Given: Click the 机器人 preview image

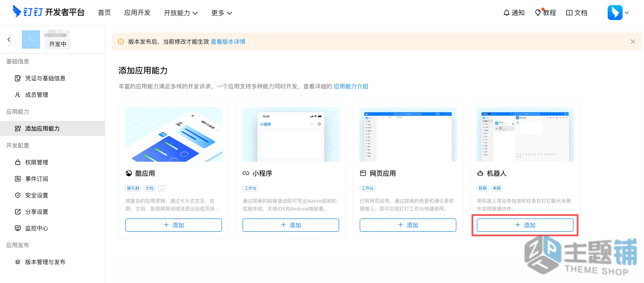Looking at the screenshot, I should [x=525, y=134].
